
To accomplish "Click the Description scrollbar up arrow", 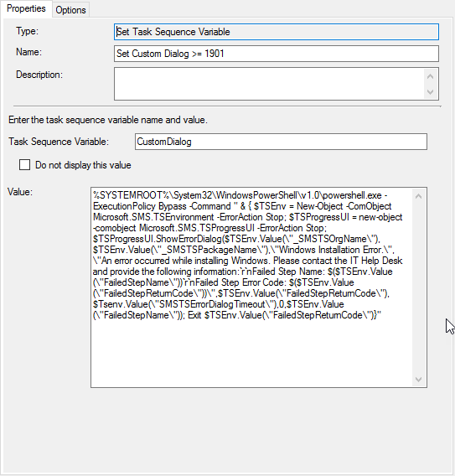I will click(x=430, y=76).
